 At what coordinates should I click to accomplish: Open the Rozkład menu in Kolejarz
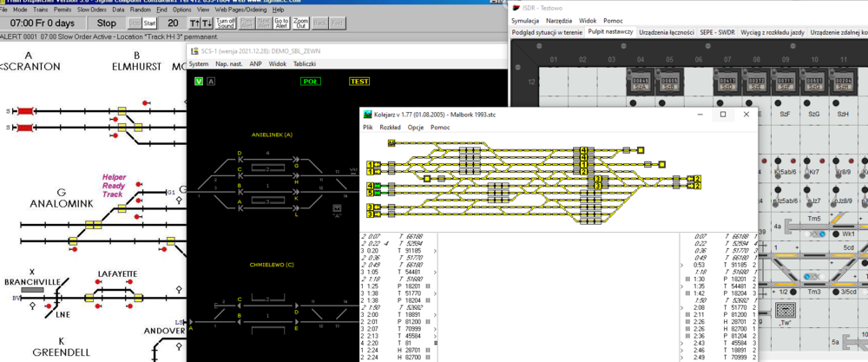click(x=391, y=128)
